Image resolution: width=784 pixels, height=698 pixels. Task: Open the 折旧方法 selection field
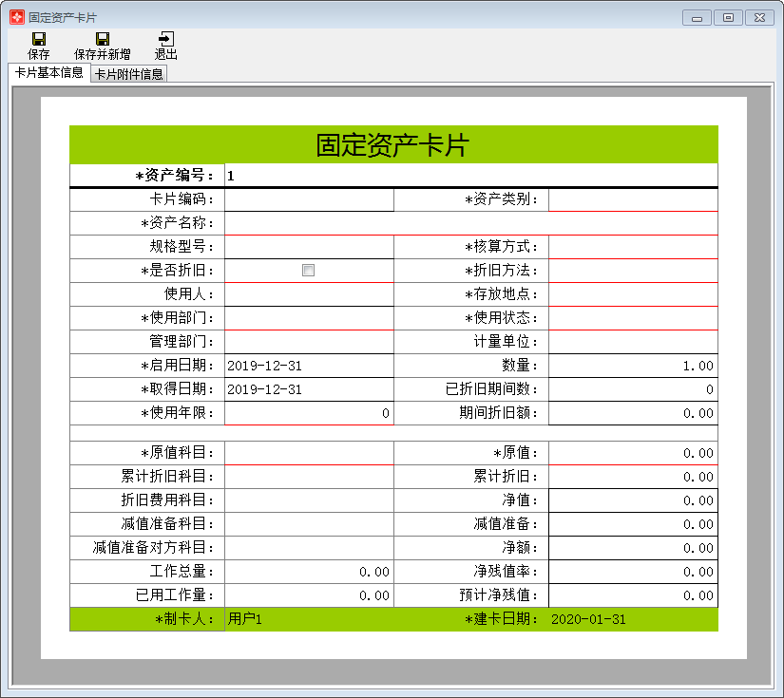click(x=632, y=270)
